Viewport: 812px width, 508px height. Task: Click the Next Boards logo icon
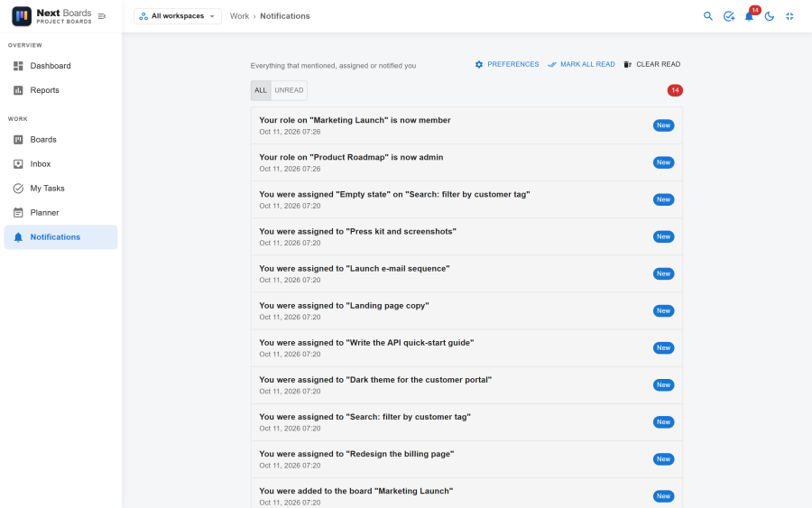coord(22,16)
